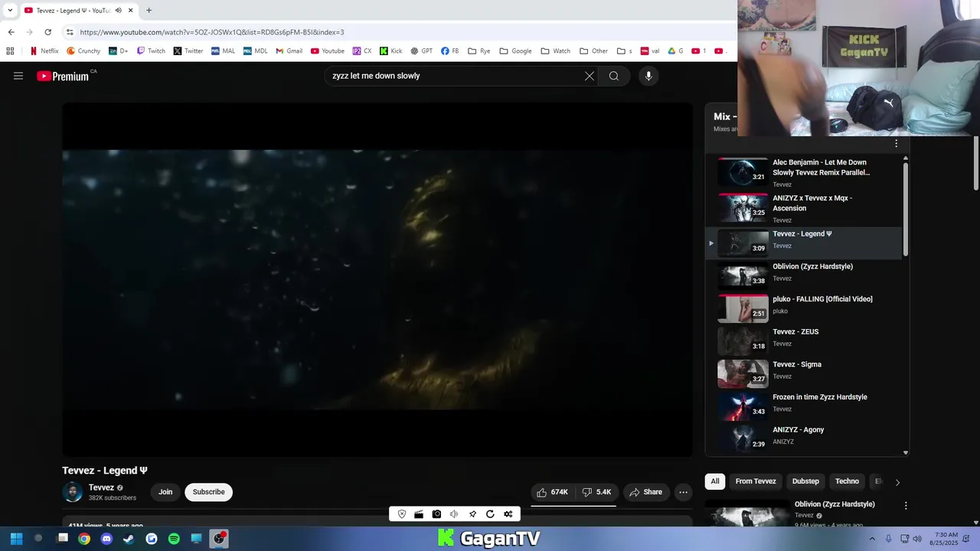Open the GPT bookmark
This screenshot has height=551, width=980.
click(422, 51)
